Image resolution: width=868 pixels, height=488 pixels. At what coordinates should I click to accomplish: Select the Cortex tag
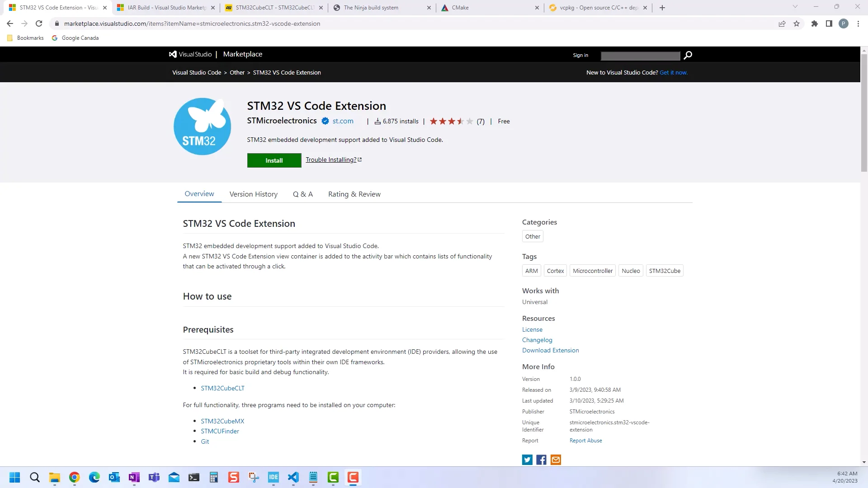pyautogui.click(x=555, y=271)
